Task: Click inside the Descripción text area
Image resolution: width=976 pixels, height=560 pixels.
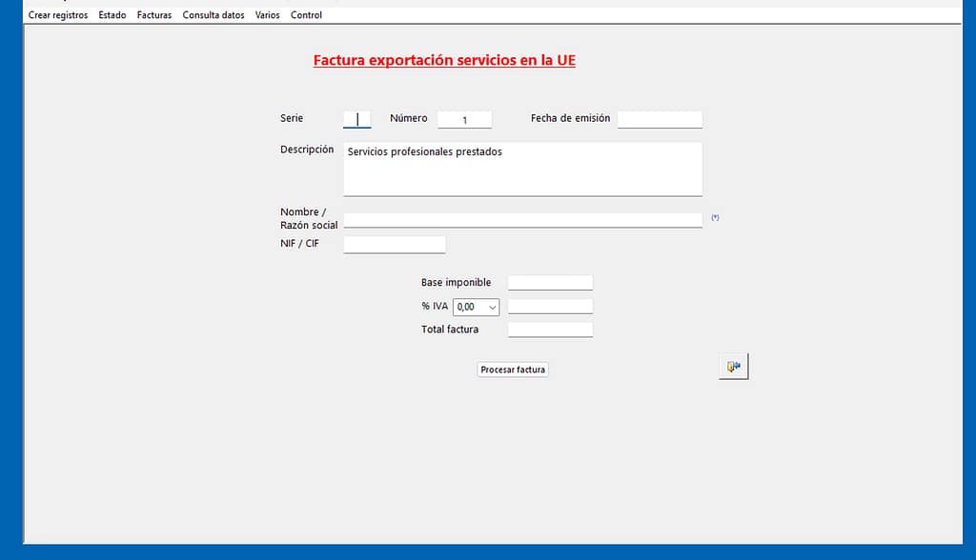Action: (x=522, y=169)
